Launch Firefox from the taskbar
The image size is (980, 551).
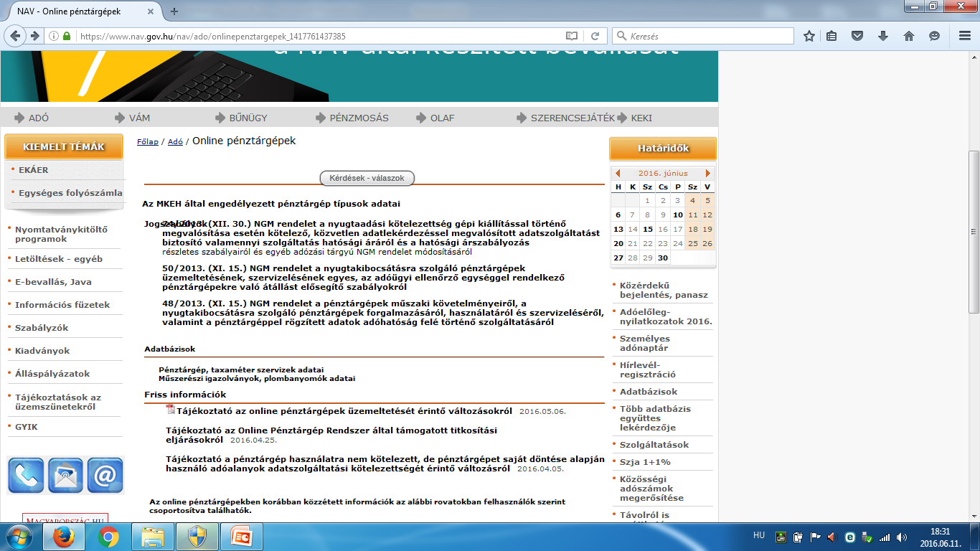[x=64, y=537]
